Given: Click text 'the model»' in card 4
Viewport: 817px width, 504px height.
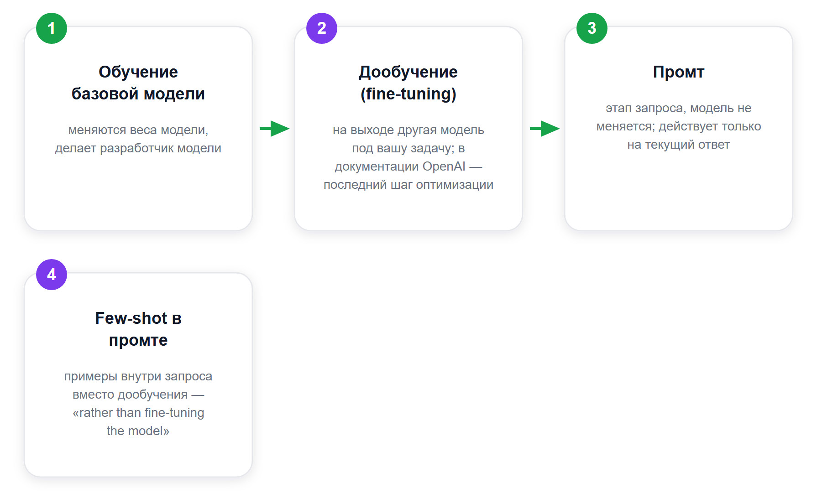Looking at the screenshot, I should (x=138, y=431).
